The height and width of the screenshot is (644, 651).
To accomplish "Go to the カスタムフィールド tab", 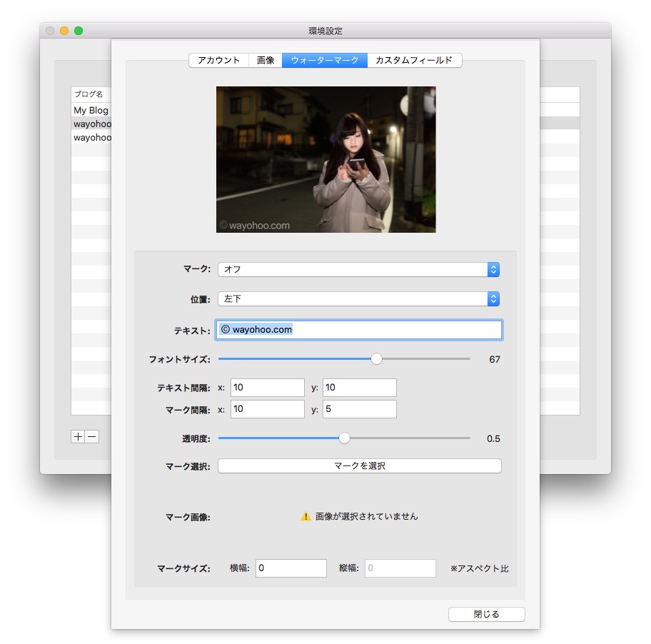I will 414,60.
